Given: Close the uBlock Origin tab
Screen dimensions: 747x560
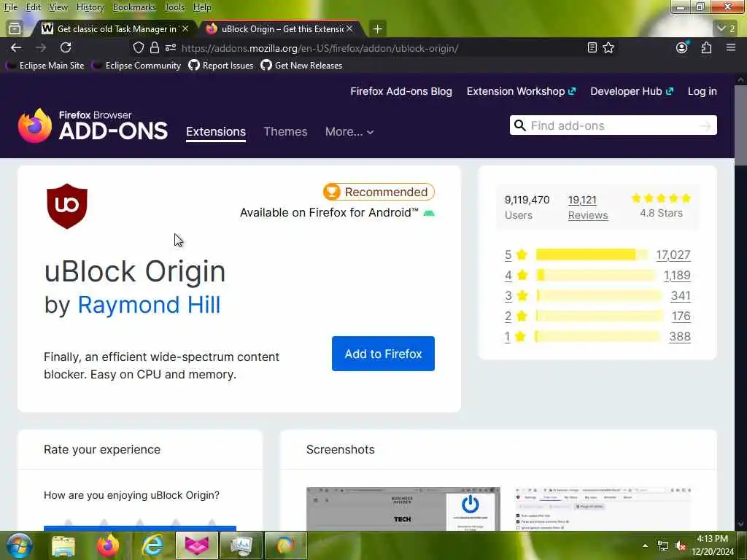Looking at the screenshot, I should point(349,28).
